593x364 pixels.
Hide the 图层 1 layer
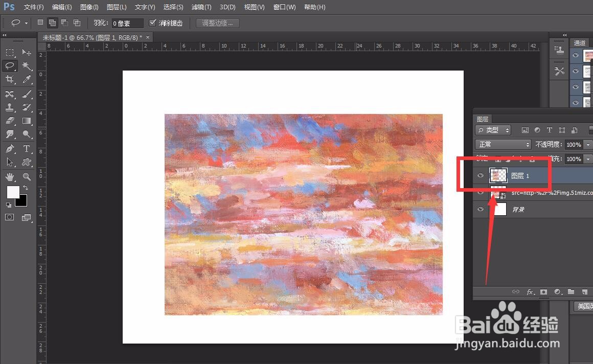[481, 175]
